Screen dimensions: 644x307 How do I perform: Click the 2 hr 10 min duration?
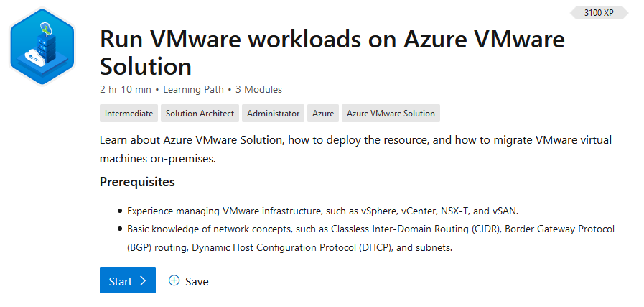click(126, 89)
